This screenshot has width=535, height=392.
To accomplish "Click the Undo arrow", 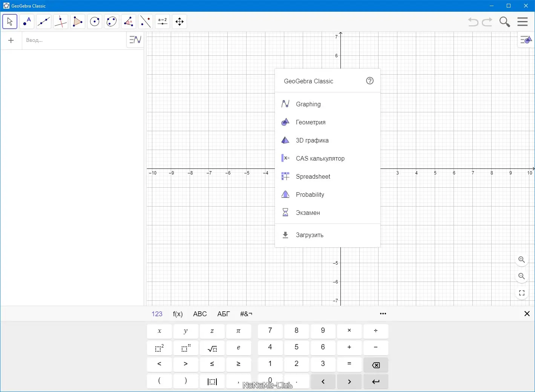I will tap(473, 22).
